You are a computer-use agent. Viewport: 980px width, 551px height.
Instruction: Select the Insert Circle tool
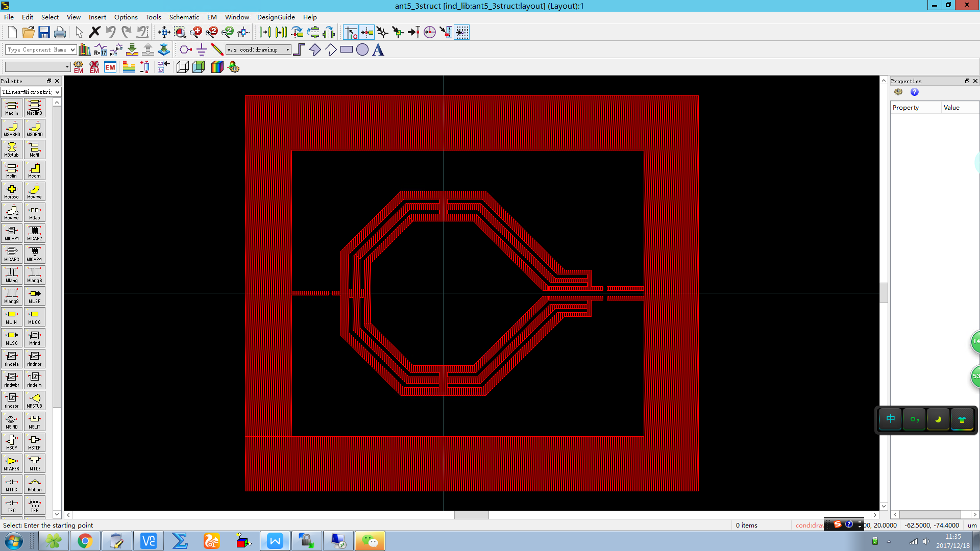[362, 49]
